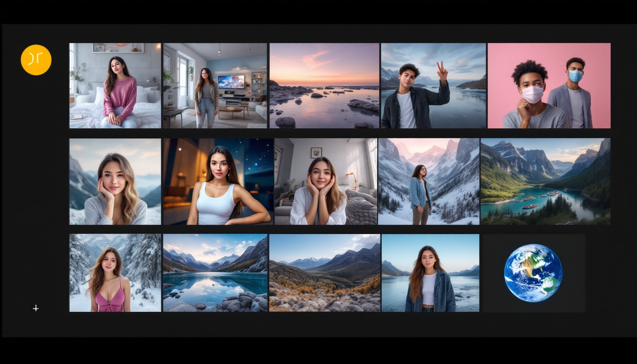Open the woman resting chin on hand
This screenshot has height=364, width=637.
coord(115,182)
